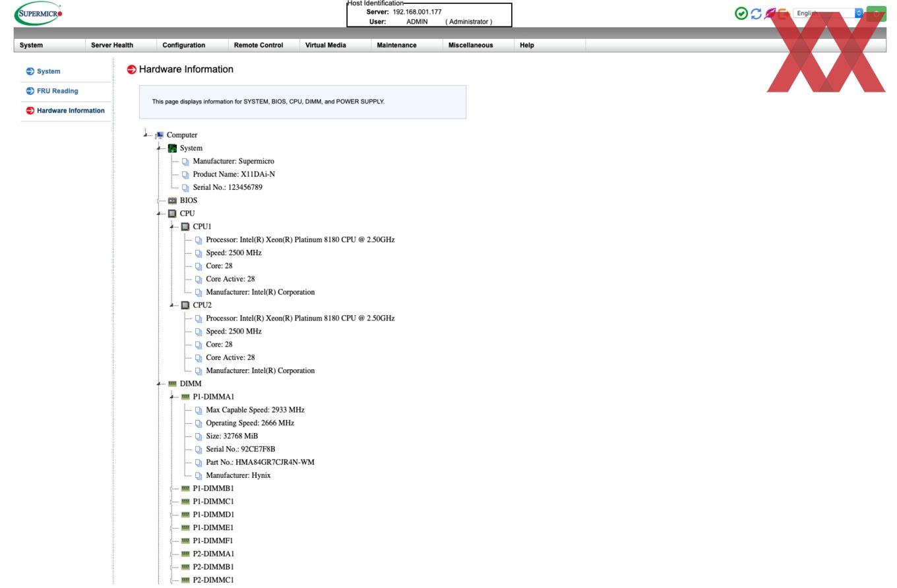Click the P2-DIMMA1 memory stick icon
The image size is (897, 588).
(185, 554)
